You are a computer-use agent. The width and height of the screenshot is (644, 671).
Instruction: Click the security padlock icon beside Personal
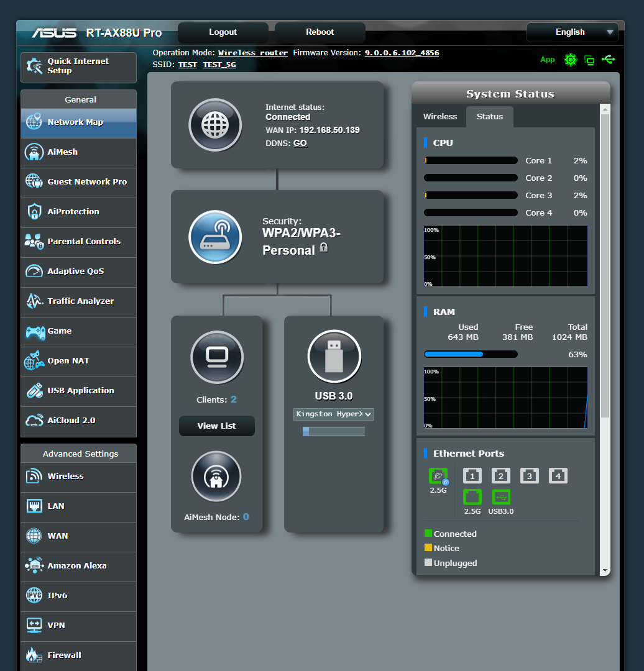coord(324,247)
